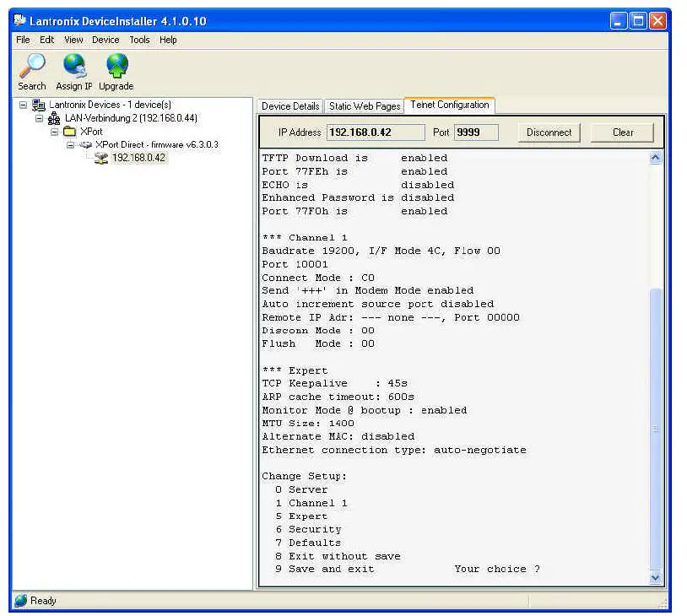
Task: Switch to the Device Details tab
Action: [x=289, y=106]
